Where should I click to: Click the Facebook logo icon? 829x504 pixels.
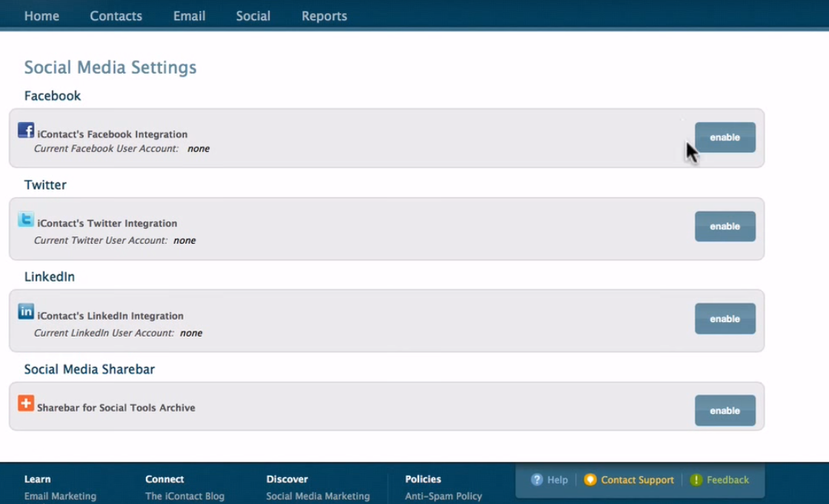coord(26,130)
